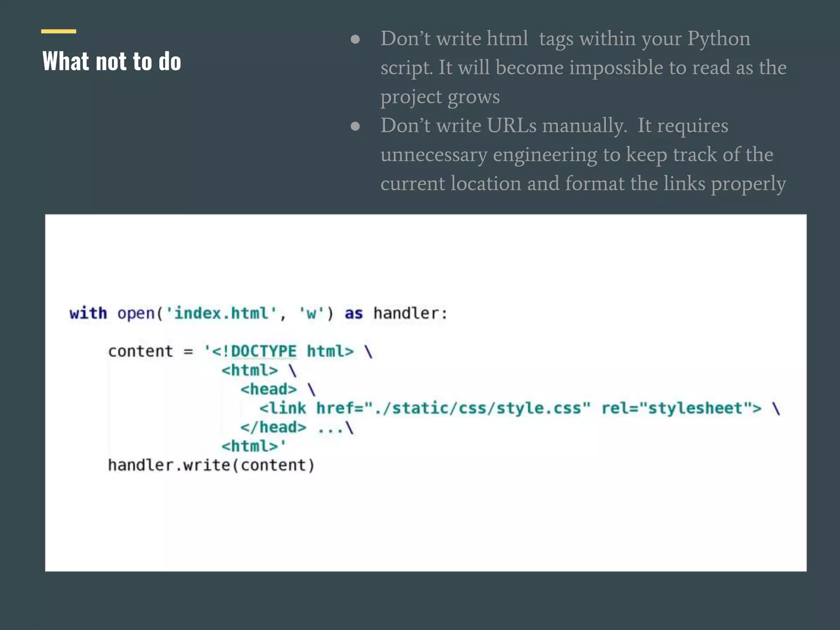Click the '</head> ...\' code line
This screenshot has width=840, height=630.
point(297,427)
